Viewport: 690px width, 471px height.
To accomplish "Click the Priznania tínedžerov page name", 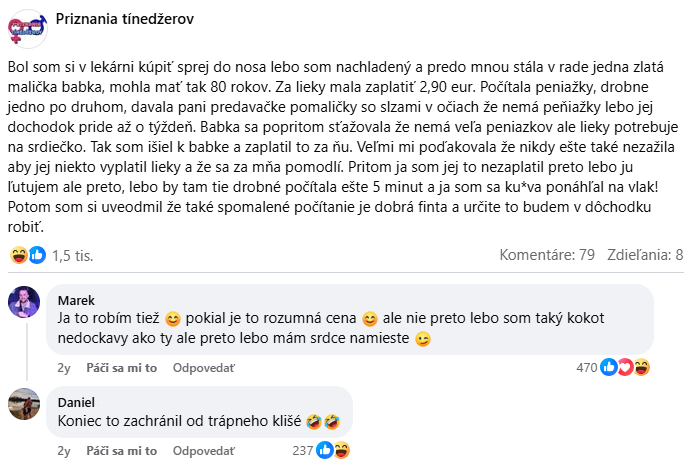I will [x=125, y=19].
